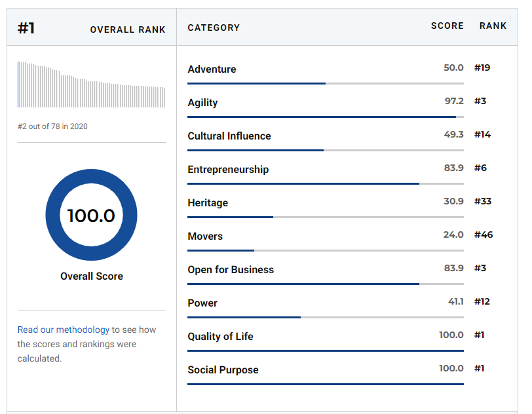Click the Movers score progress bar
This screenshot has width=532, height=414.
[x=325, y=250]
